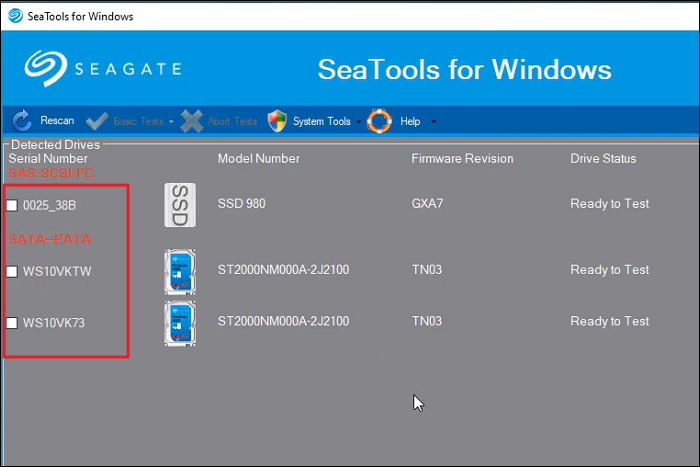Click the Help lifebuoy icon

pyautogui.click(x=379, y=121)
